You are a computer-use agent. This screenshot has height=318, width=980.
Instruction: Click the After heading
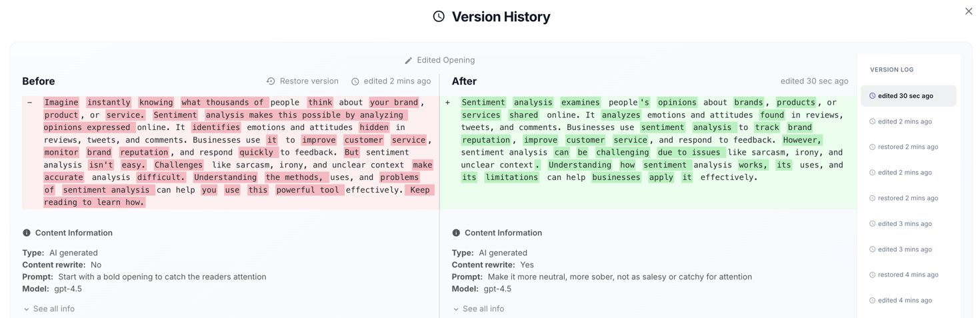464,81
